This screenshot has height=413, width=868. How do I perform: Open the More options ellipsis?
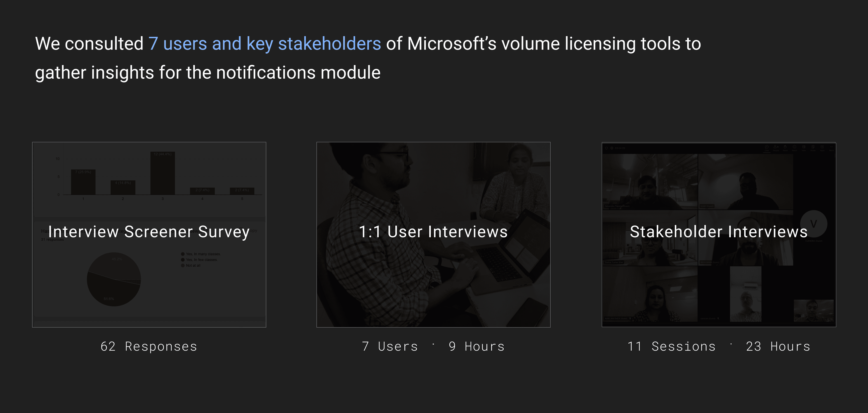tap(831, 148)
